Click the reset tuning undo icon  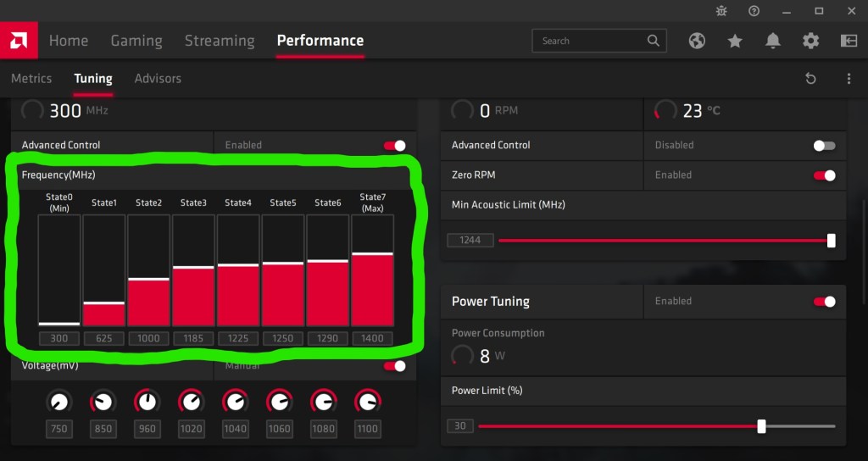pyautogui.click(x=810, y=79)
